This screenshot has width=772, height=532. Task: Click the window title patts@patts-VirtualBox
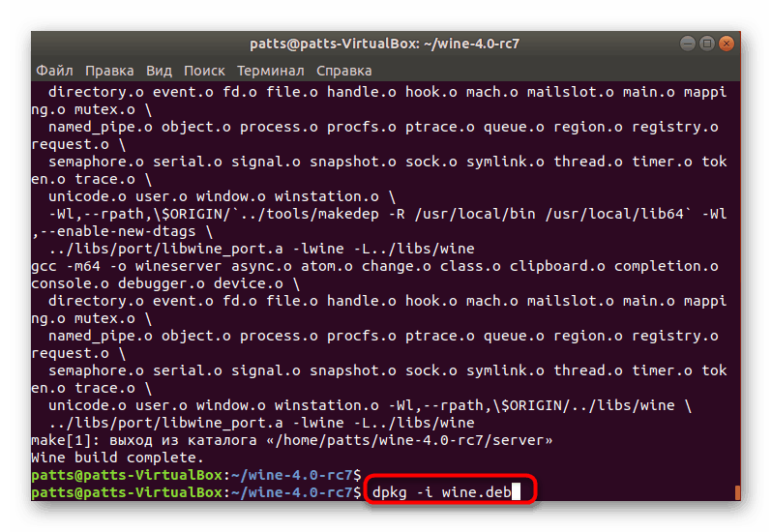point(384,44)
